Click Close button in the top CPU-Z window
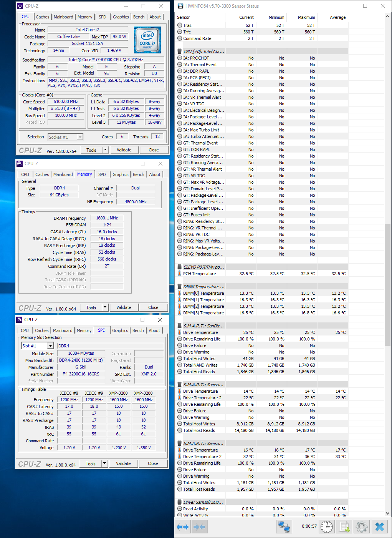392x538 pixels. (x=154, y=150)
